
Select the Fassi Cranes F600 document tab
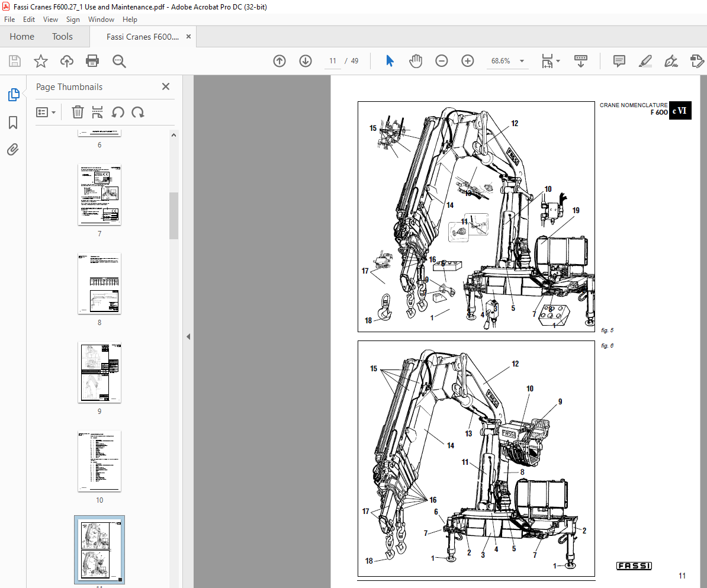click(x=143, y=37)
